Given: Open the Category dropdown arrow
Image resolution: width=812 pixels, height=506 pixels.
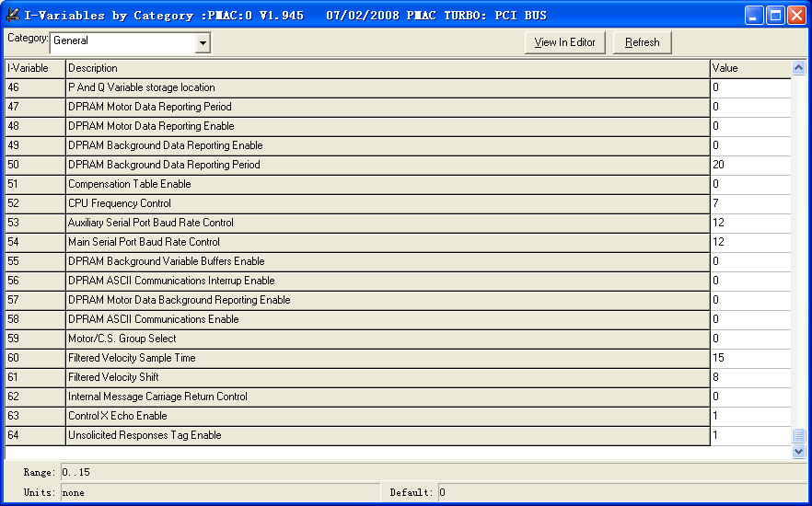Looking at the screenshot, I should click(x=203, y=43).
